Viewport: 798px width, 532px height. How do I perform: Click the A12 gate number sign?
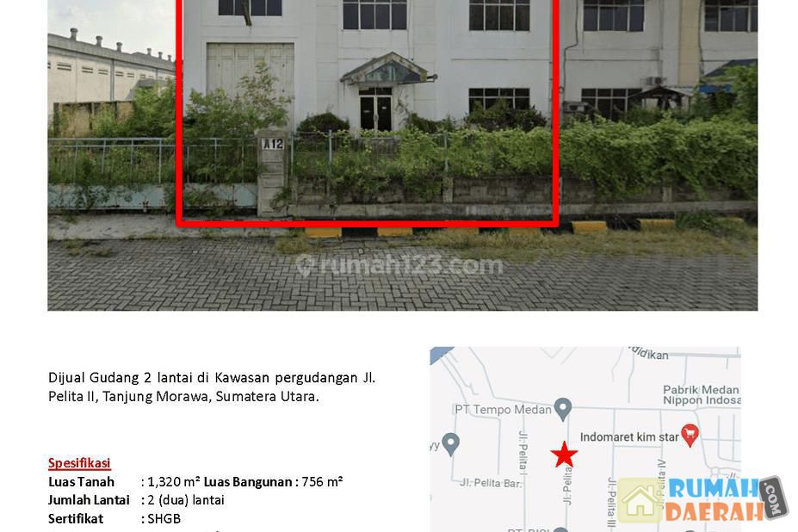[x=273, y=144]
